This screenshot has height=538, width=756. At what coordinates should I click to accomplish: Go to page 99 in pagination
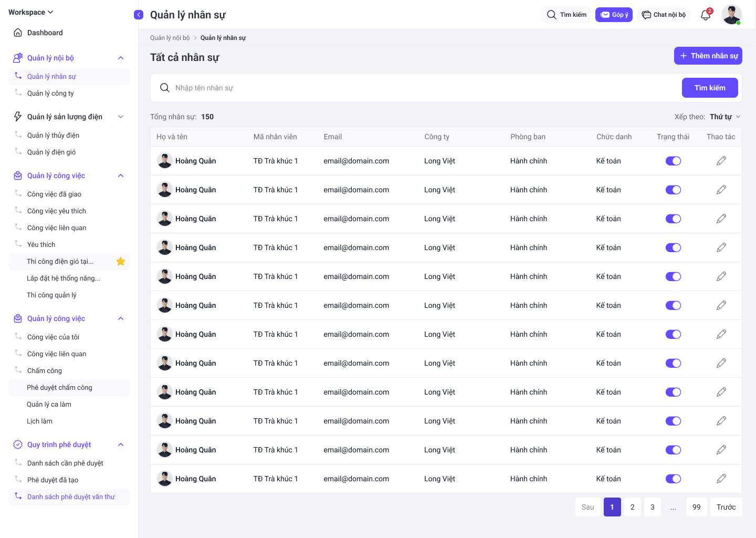[x=696, y=507]
